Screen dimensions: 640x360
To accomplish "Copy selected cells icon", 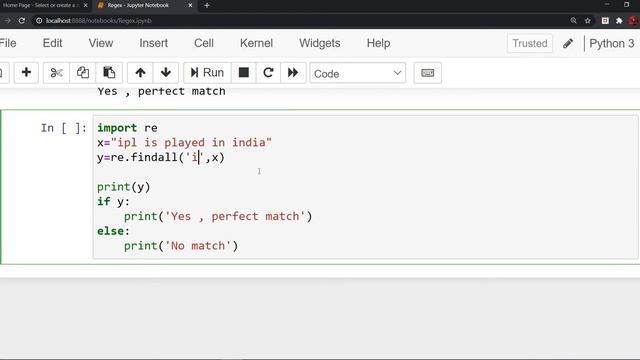I will (x=82, y=73).
